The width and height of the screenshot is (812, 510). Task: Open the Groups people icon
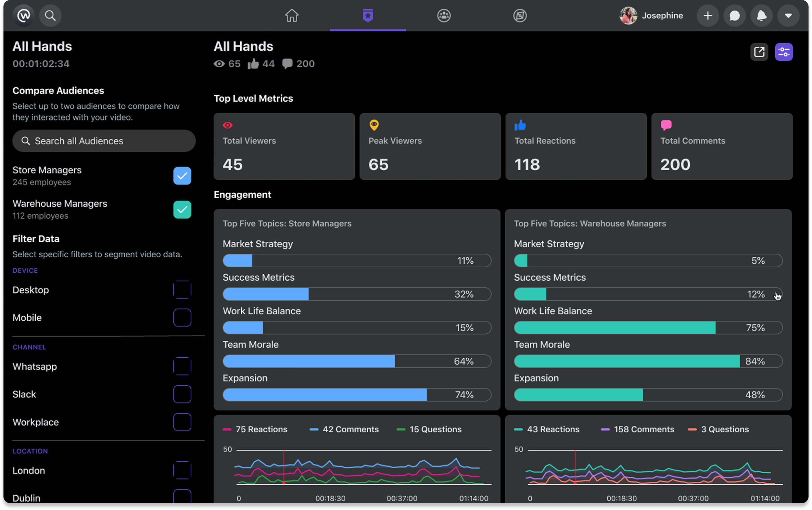(444, 16)
